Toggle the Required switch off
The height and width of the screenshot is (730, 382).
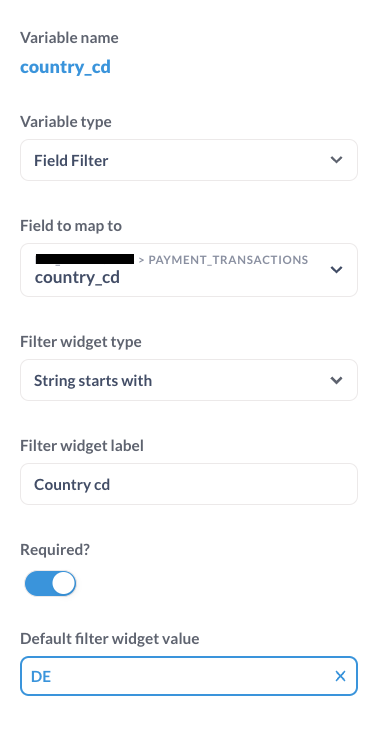coord(50,583)
